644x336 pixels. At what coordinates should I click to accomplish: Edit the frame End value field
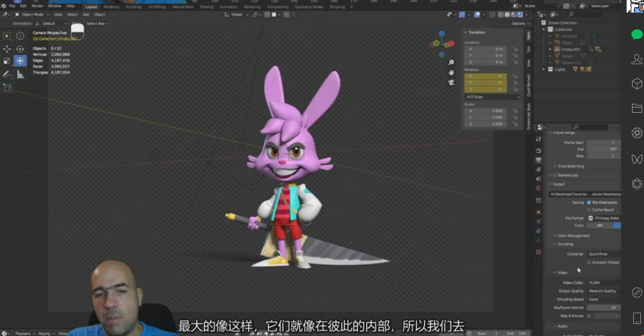[x=604, y=149]
